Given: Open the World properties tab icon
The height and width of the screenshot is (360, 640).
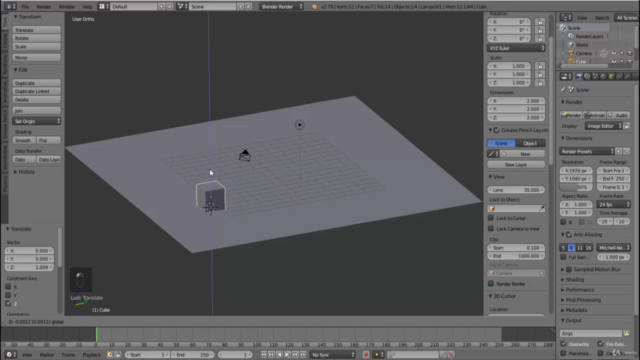Looking at the screenshot, I should [603, 76].
